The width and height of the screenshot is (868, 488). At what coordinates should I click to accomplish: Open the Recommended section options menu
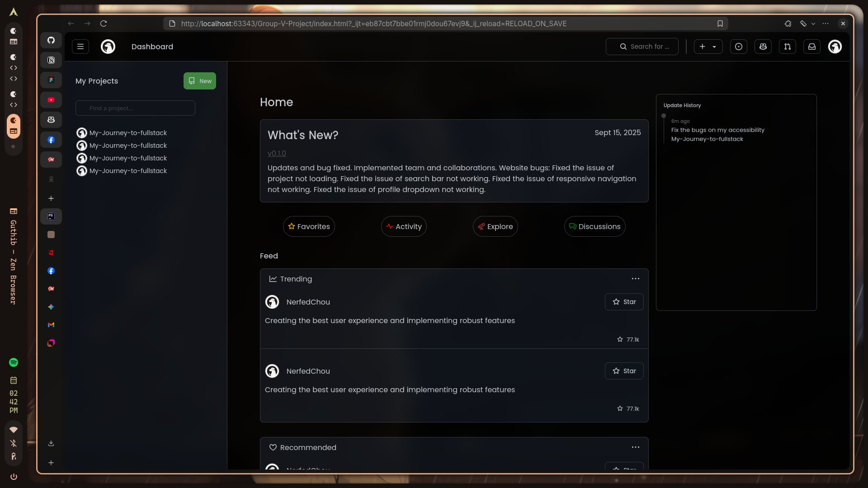pyautogui.click(x=635, y=447)
